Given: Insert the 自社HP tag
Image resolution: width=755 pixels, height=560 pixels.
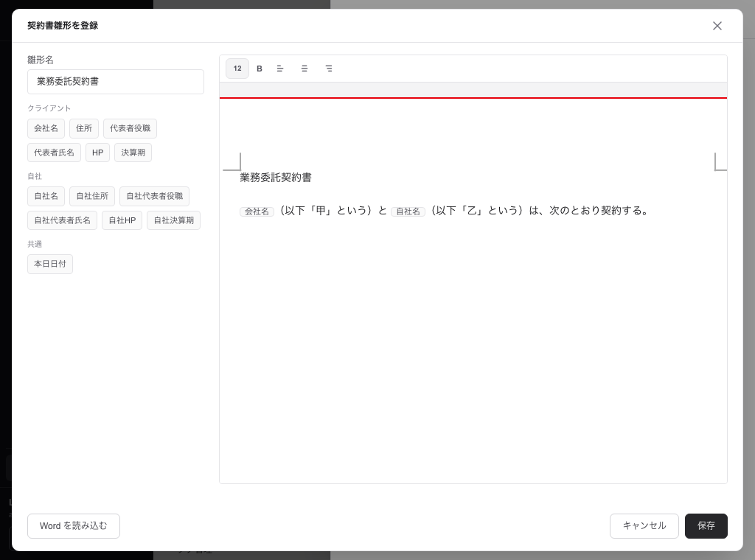Looking at the screenshot, I should (x=122, y=220).
